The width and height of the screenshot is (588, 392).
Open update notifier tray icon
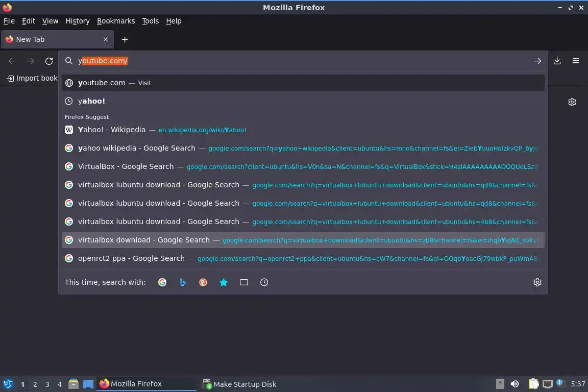point(559,383)
